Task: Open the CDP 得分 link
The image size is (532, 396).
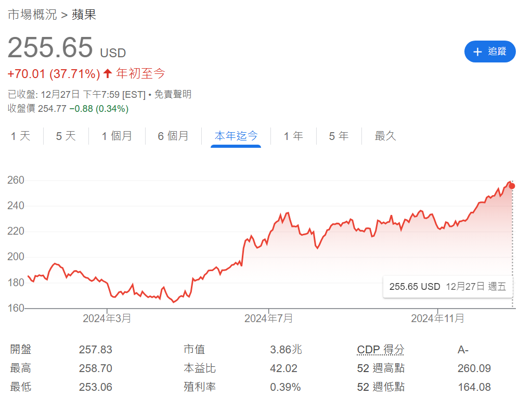Action: click(380, 349)
